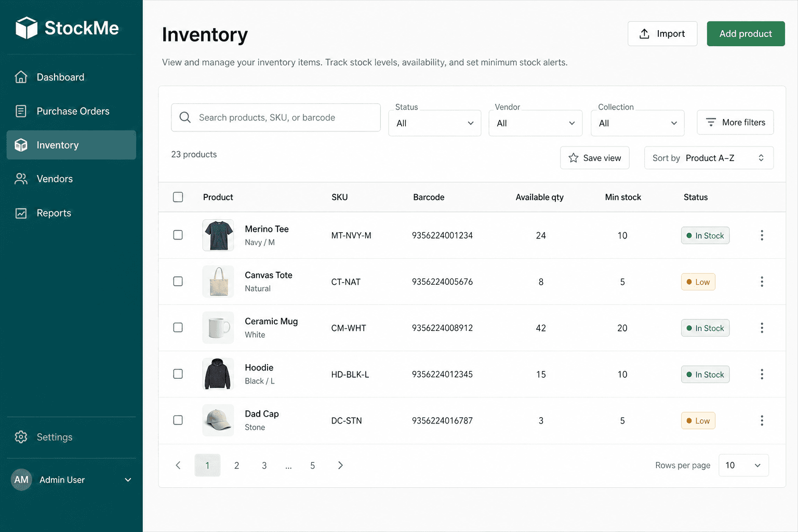Click the Vendors people icon
The image size is (798, 532).
coord(21,179)
